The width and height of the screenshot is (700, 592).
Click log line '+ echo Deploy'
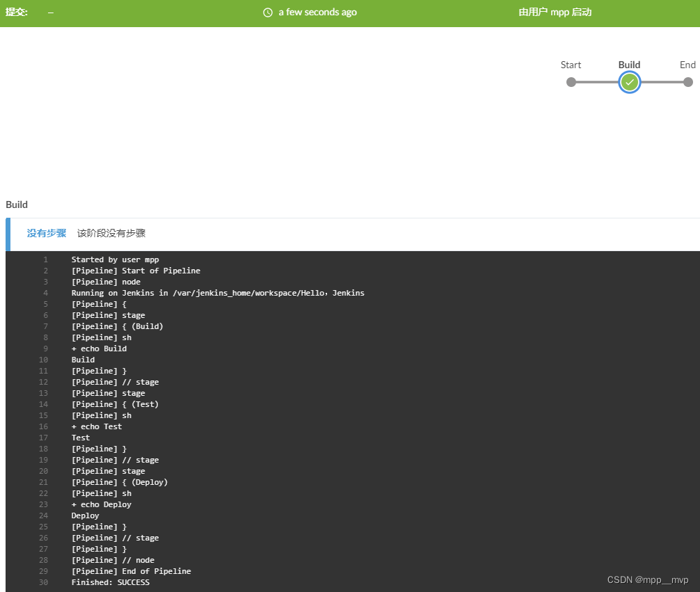(102, 504)
